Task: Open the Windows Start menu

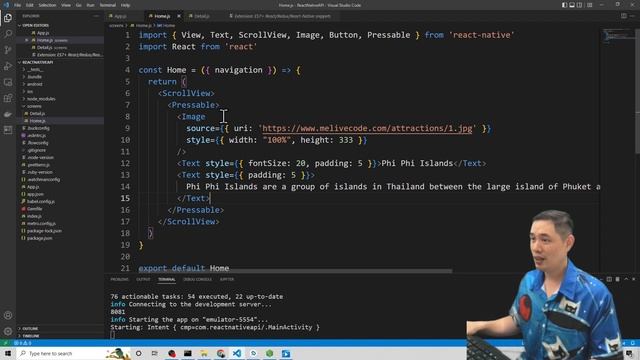Action: [x=8, y=353]
